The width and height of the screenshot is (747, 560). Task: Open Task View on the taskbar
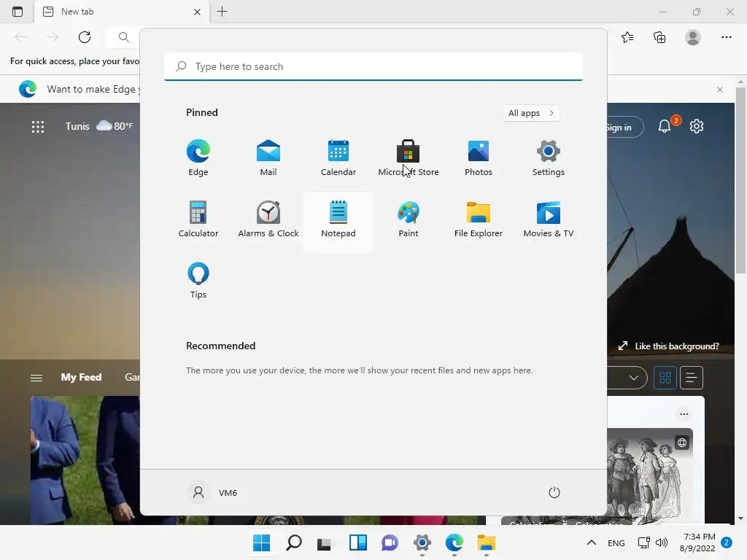click(325, 542)
